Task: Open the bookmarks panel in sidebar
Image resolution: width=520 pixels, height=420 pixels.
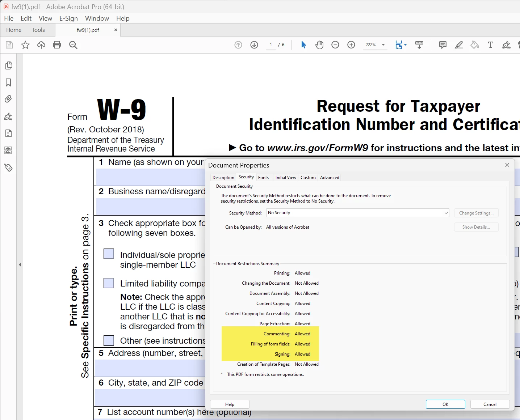Action: coord(8,82)
